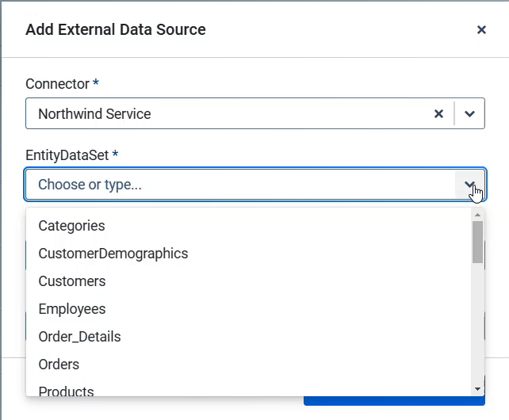Viewport: 509px width, 420px height.
Task: Click the blue button behind the list
Action: pyautogui.click(x=394, y=400)
